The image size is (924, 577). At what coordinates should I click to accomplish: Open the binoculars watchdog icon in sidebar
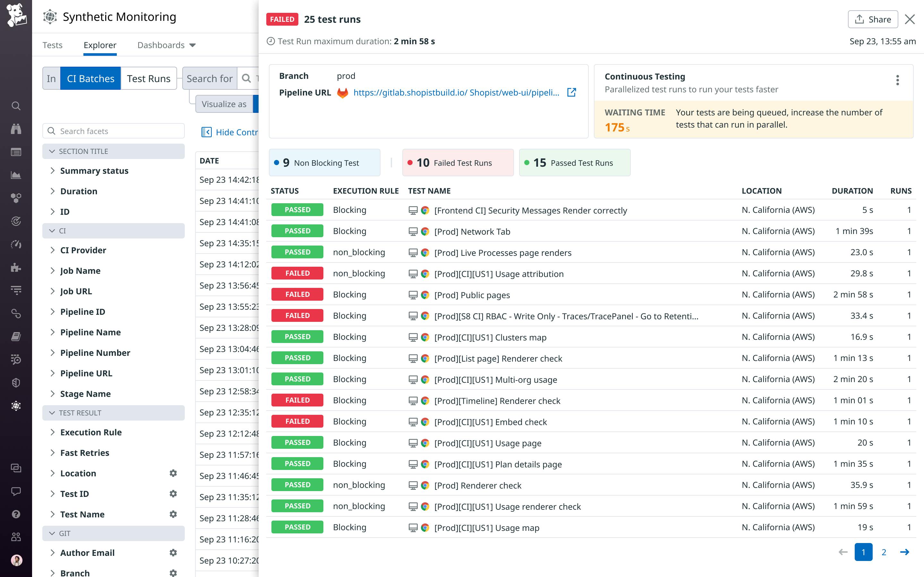tap(16, 129)
